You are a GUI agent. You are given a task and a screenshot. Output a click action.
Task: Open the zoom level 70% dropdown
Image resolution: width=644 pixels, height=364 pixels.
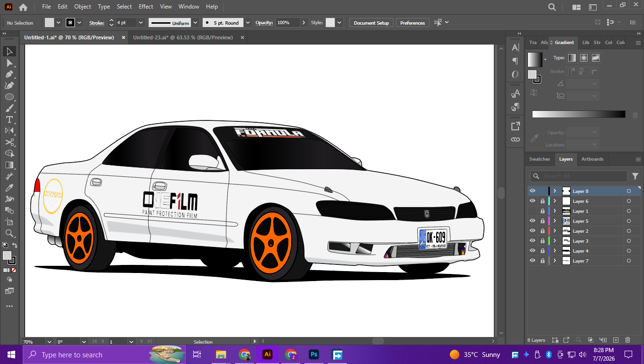coord(49,341)
